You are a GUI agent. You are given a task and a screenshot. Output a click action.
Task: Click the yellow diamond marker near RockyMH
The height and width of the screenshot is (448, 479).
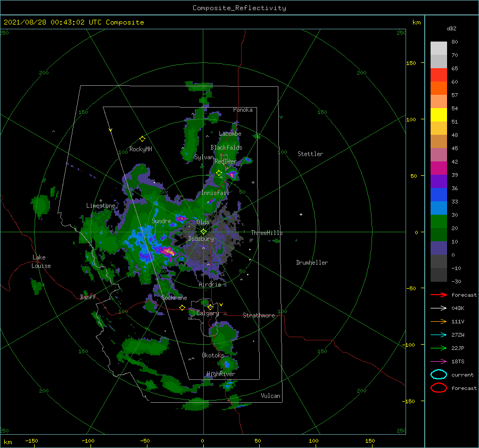coord(142,139)
